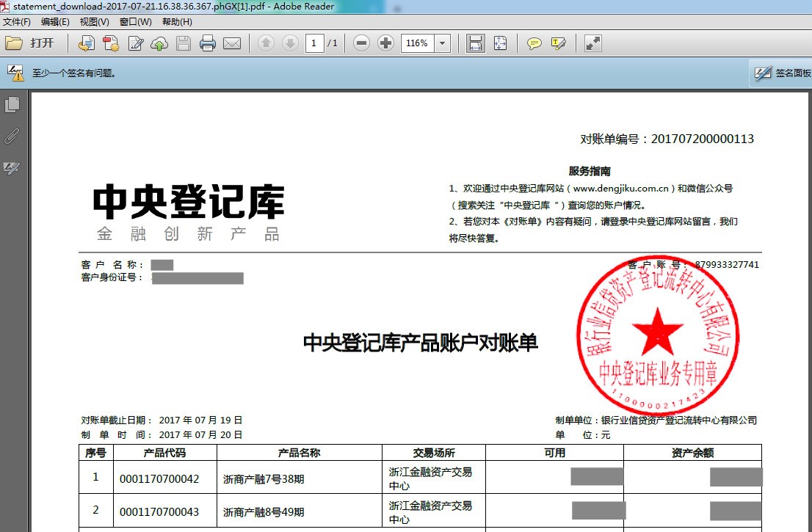Viewport: 812px width, 532px height.
Task: Open the 编辑(E) menu
Action: [x=55, y=22]
